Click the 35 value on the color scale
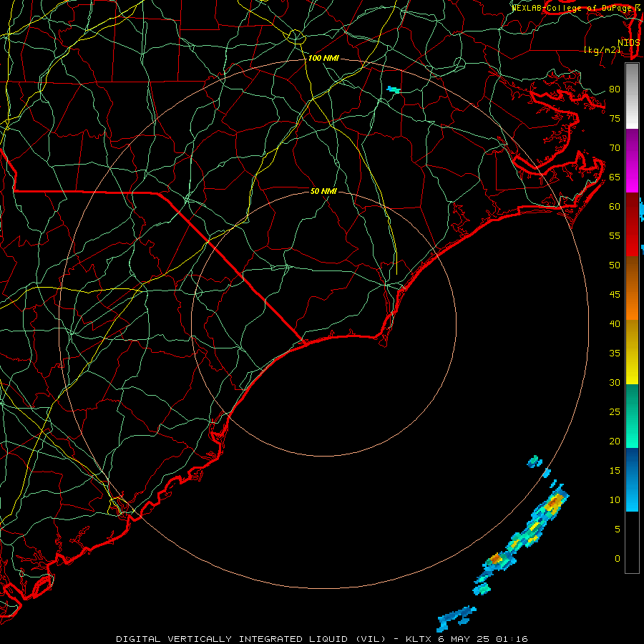This screenshot has width=644, height=644. point(615,353)
